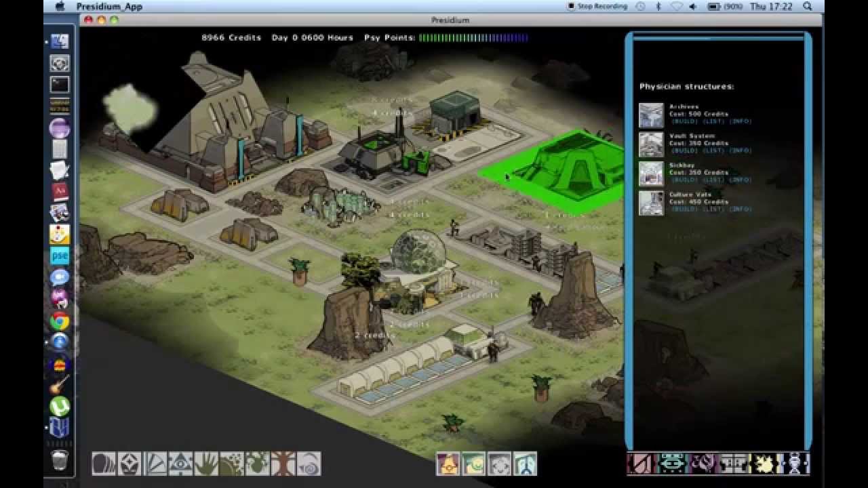868x488 pixels.
Task: Open the yellow splash guild tab
Action: tap(764, 464)
